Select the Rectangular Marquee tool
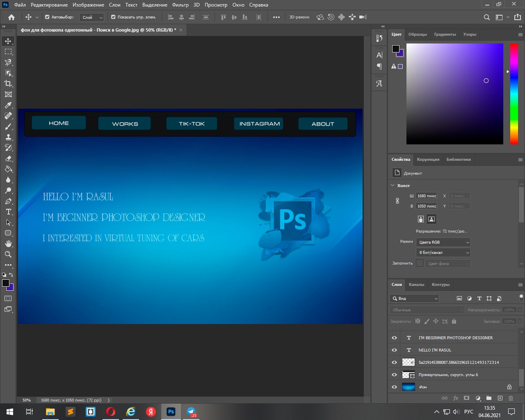Viewport: 525px width, 420px height. pyautogui.click(x=8, y=52)
